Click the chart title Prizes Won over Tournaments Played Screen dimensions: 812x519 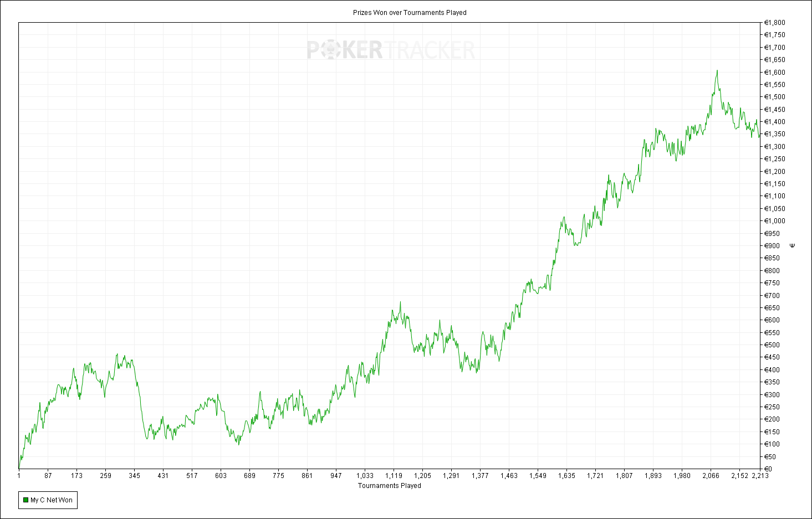point(410,12)
